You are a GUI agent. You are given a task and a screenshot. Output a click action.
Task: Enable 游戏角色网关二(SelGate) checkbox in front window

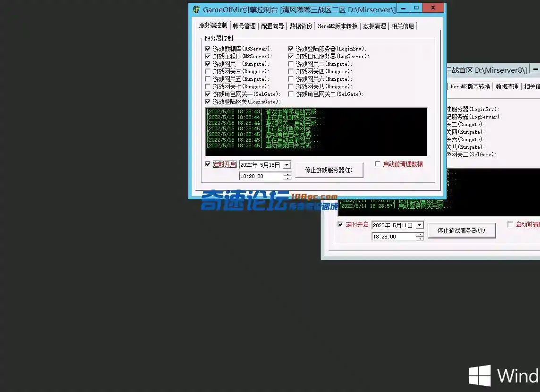click(291, 94)
